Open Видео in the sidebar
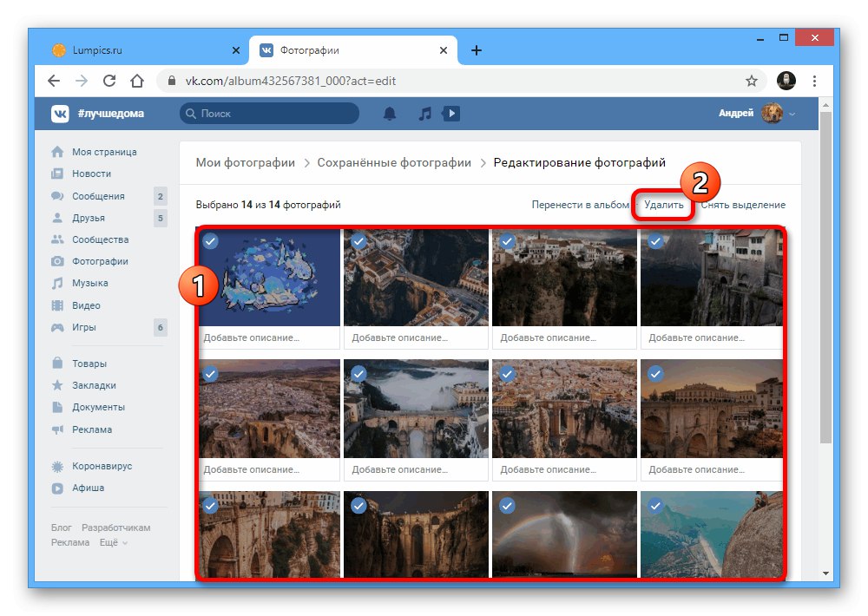 coord(86,305)
